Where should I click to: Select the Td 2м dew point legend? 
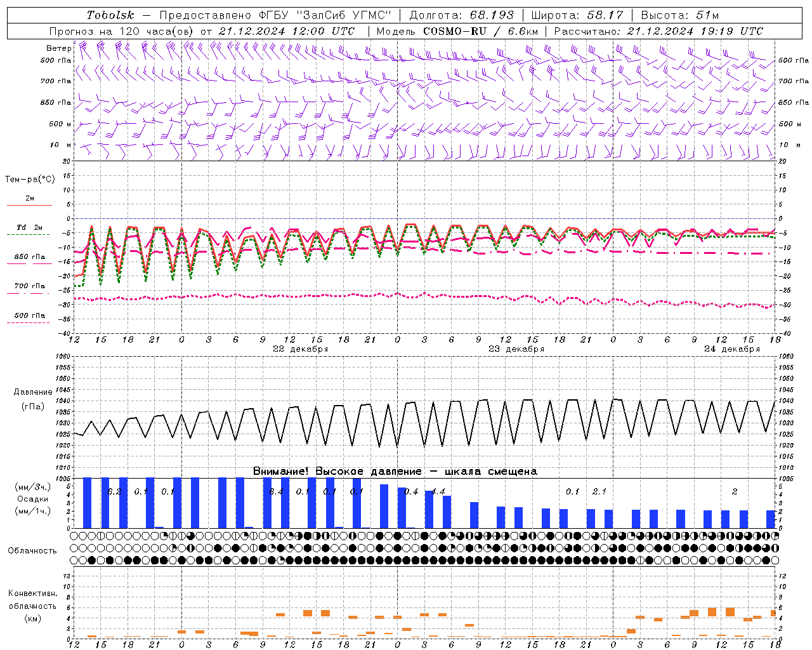pos(30,230)
